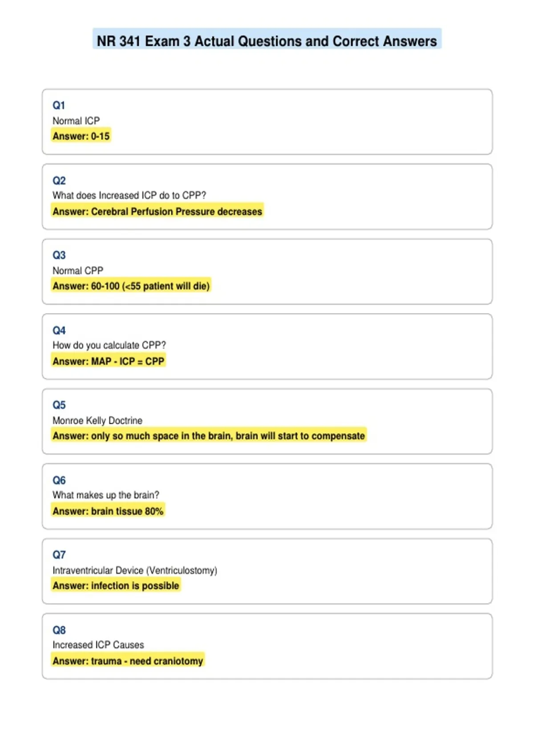534x756 pixels.
Task: Select the highlighted answer '0-15'
Action: pyautogui.click(x=81, y=136)
